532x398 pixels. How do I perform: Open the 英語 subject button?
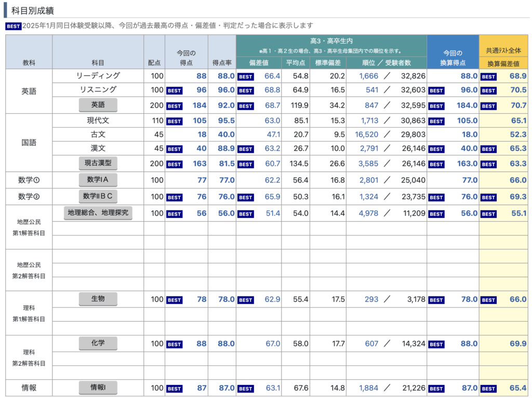(x=98, y=105)
